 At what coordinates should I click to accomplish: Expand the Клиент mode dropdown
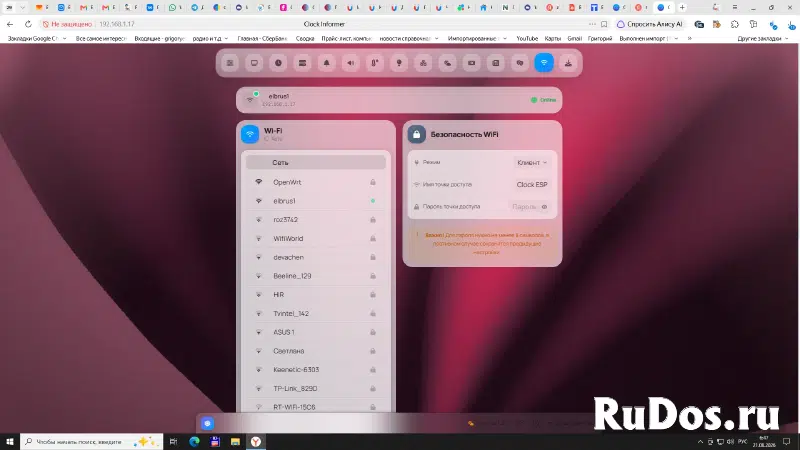532,162
